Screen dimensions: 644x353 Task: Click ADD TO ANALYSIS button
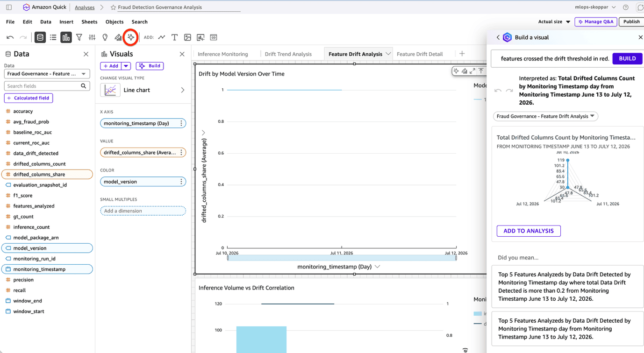[x=529, y=231]
